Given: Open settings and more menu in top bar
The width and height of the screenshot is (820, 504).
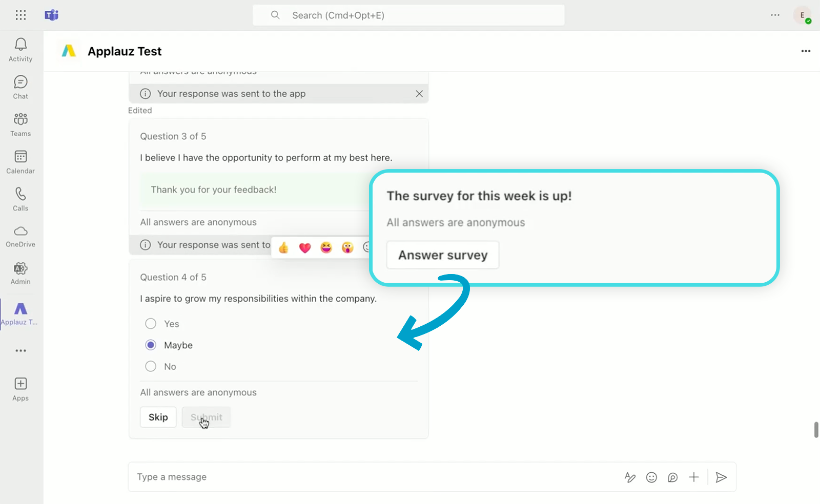Looking at the screenshot, I should [775, 15].
